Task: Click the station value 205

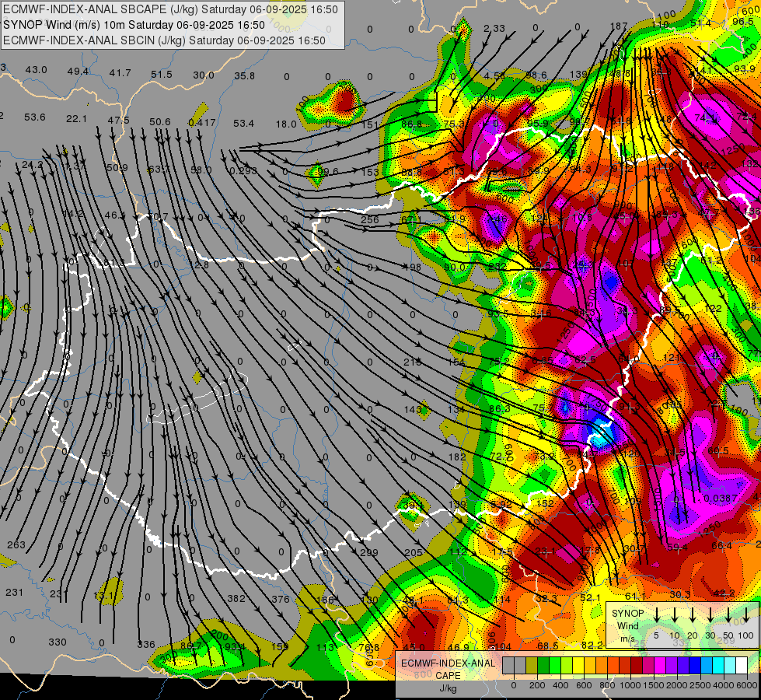Action: click(x=413, y=552)
